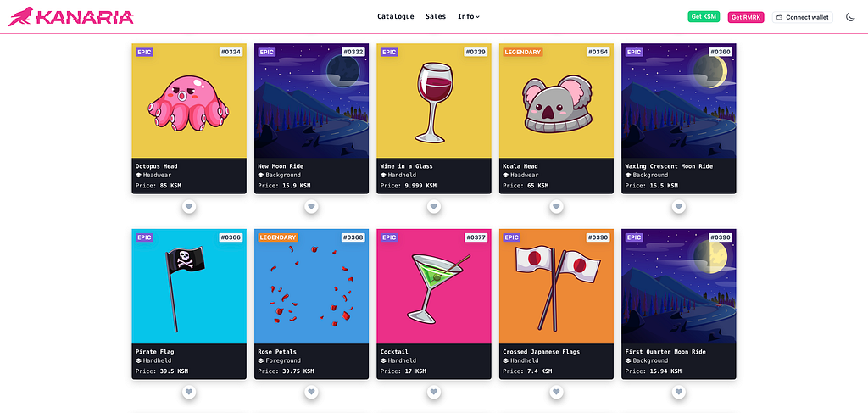The height and width of the screenshot is (413, 868).
Task: Open the New Moon Ride card image
Action: (x=311, y=101)
